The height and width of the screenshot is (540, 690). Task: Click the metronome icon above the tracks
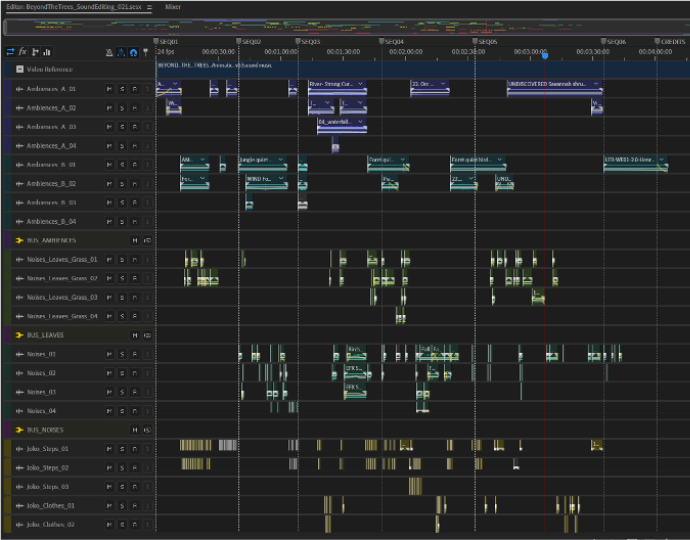[x=109, y=52]
